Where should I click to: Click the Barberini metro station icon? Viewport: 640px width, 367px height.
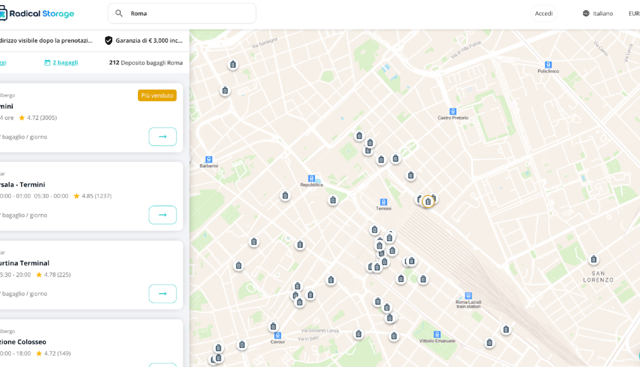209,159
